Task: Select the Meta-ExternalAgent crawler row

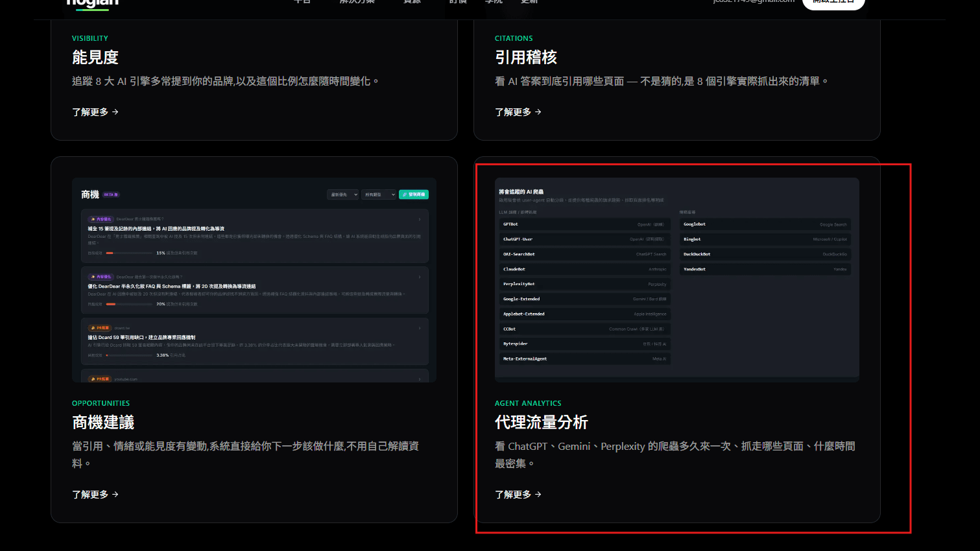Action: click(x=584, y=358)
